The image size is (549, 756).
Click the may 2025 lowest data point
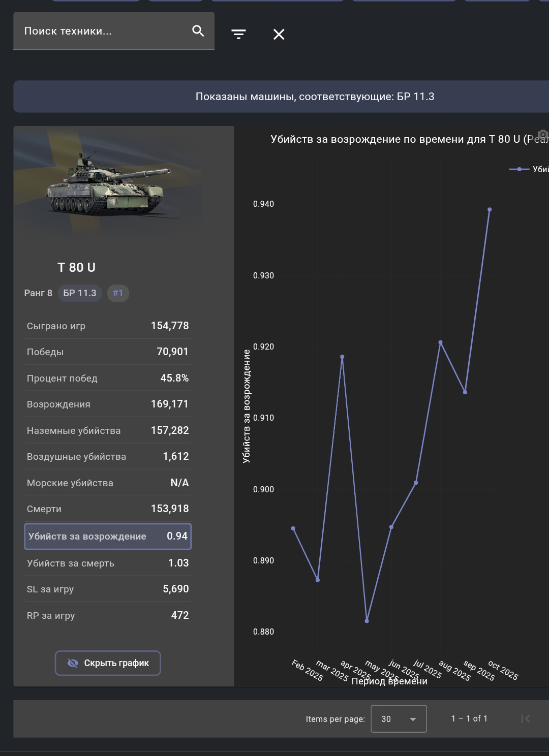click(x=367, y=621)
